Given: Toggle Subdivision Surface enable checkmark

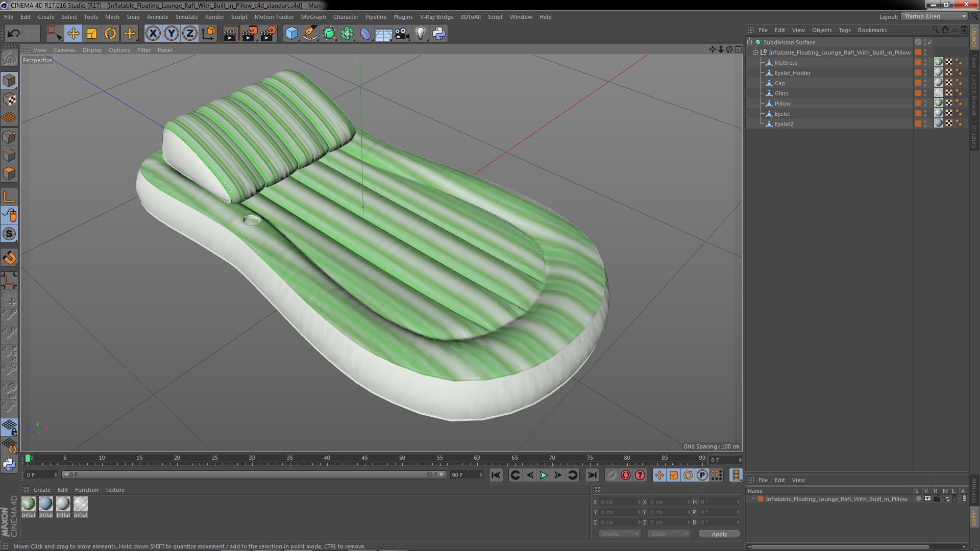Looking at the screenshot, I should point(929,42).
